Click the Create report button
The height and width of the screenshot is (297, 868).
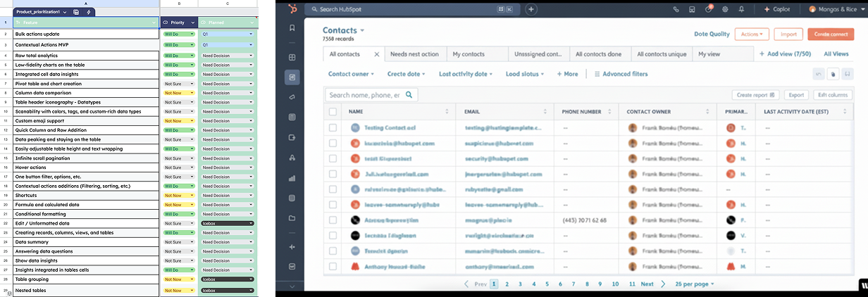pyautogui.click(x=755, y=94)
